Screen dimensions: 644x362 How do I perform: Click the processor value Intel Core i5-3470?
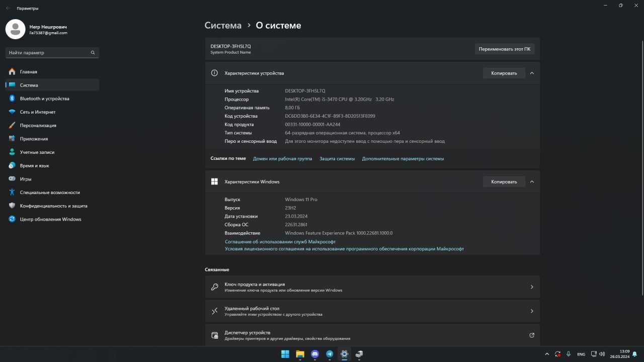pos(340,100)
